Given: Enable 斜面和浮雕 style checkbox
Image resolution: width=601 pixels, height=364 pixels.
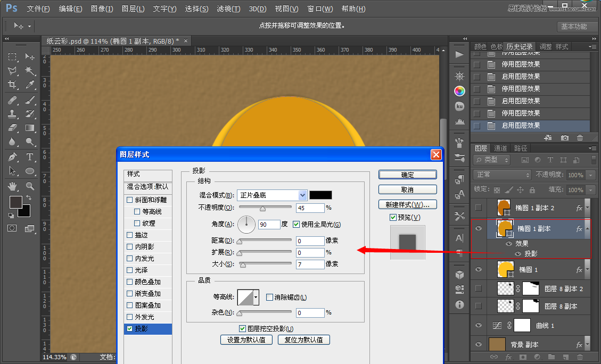Looking at the screenshot, I should click(x=129, y=200).
